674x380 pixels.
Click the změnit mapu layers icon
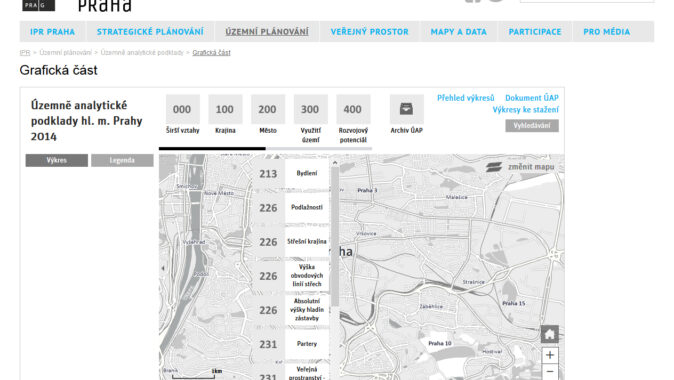click(494, 167)
